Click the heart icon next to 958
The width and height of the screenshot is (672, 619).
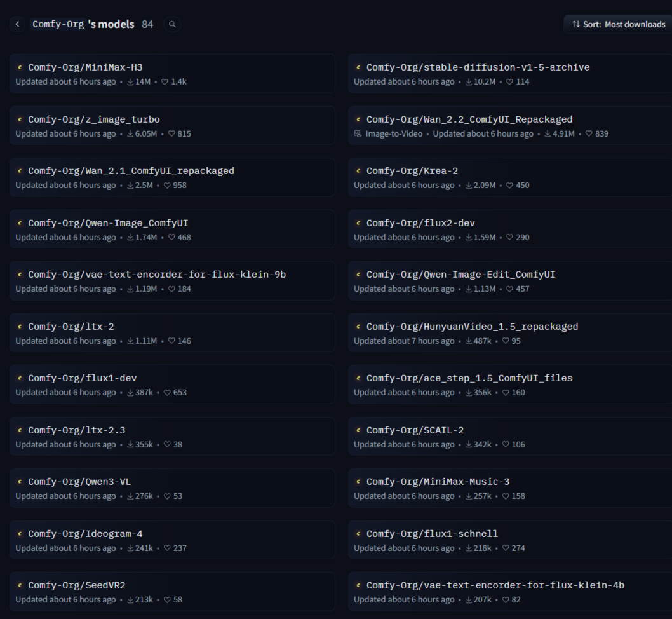click(167, 186)
